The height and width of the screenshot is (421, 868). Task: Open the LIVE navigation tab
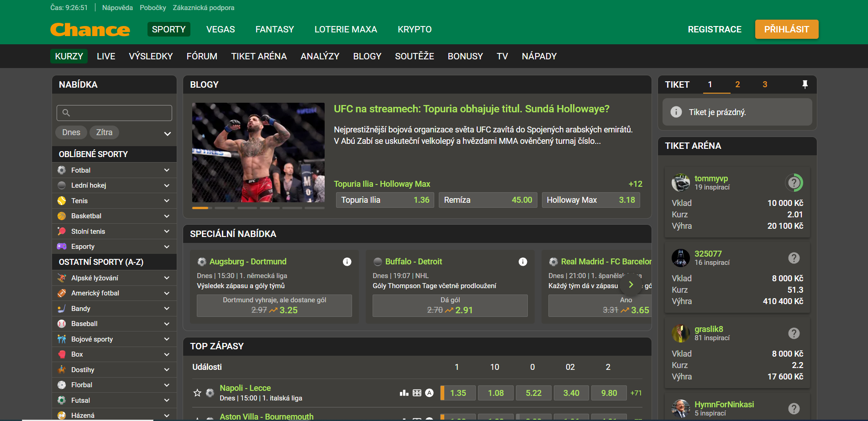[x=106, y=56]
